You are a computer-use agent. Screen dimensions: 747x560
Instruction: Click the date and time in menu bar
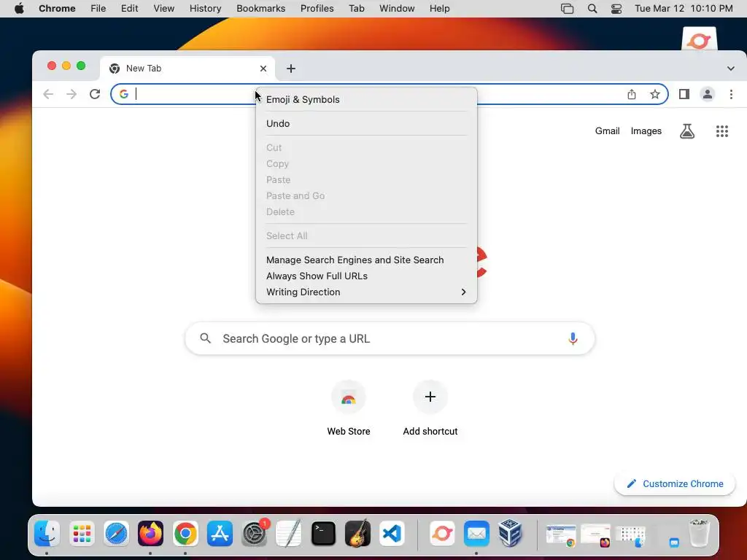[684, 9]
